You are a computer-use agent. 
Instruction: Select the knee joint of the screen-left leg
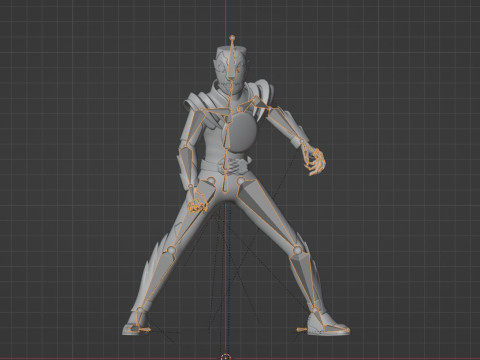172,250
